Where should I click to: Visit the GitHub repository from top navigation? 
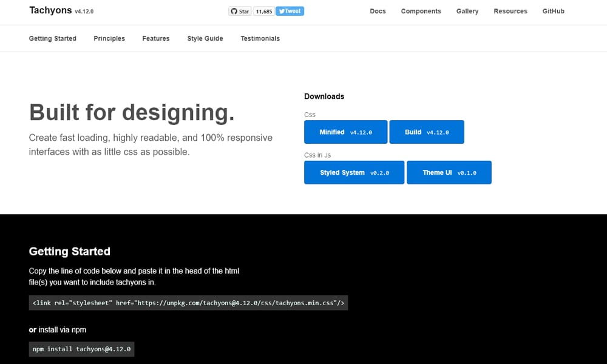click(553, 11)
